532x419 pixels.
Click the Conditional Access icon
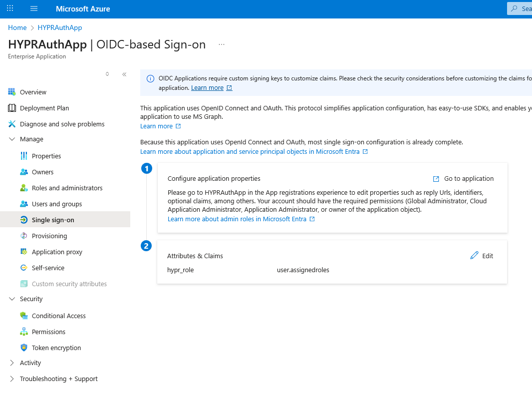pos(24,316)
